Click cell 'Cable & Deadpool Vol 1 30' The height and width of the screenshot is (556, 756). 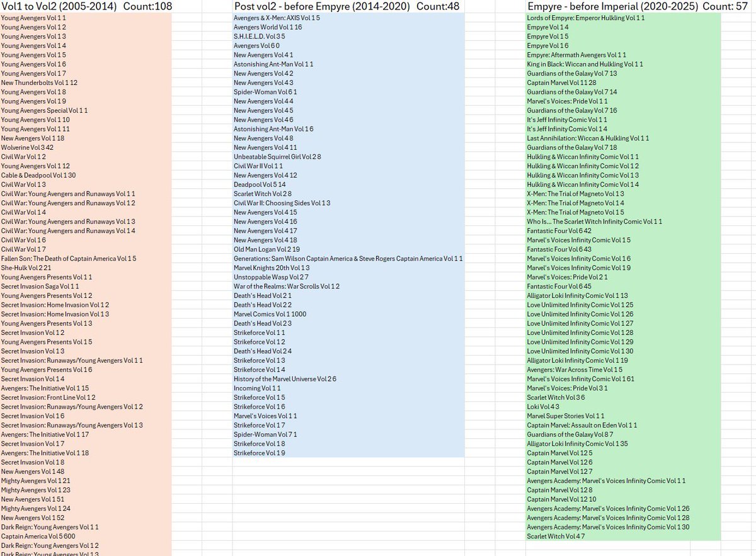pyautogui.click(x=86, y=175)
